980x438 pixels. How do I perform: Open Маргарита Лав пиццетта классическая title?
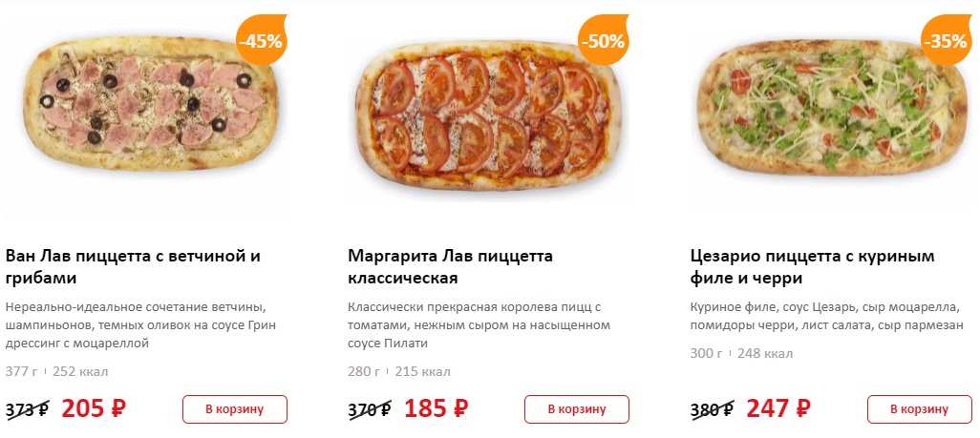tap(450, 267)
